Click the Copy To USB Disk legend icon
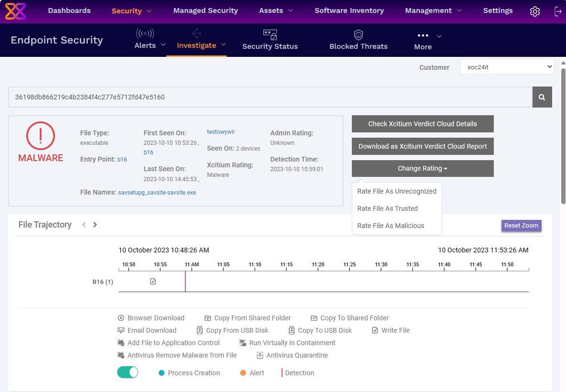 pyautogui.click(x=292, y=330)
